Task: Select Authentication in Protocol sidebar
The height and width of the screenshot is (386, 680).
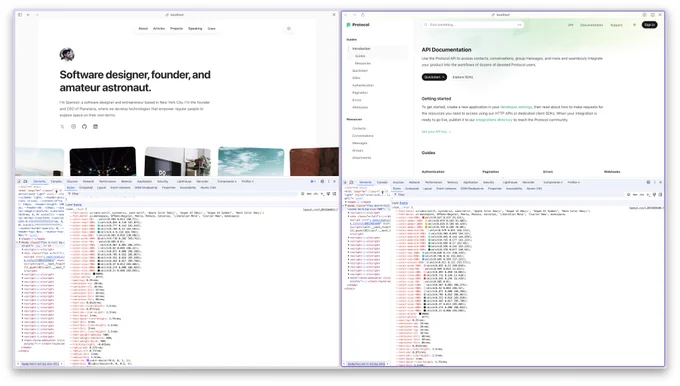Action: (363, 85)
